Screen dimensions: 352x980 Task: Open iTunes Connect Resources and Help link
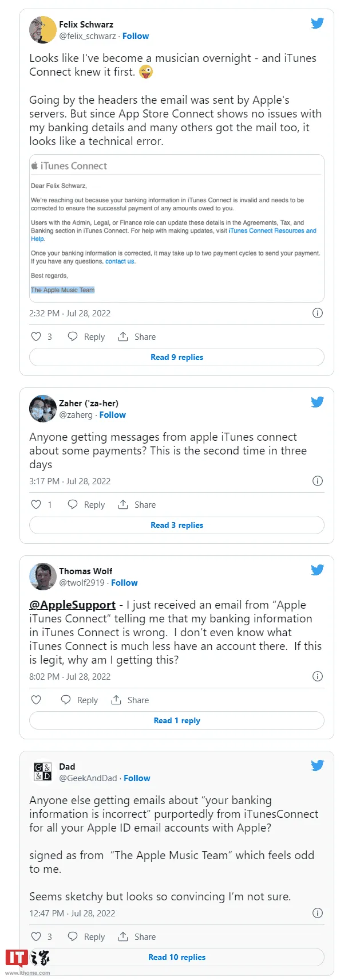pos(272,231)
